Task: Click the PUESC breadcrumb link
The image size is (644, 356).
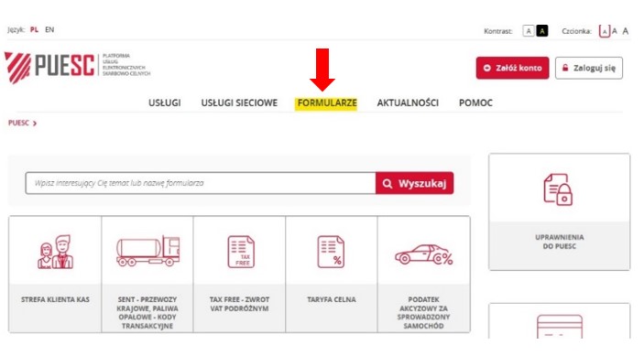Action: 18,123
